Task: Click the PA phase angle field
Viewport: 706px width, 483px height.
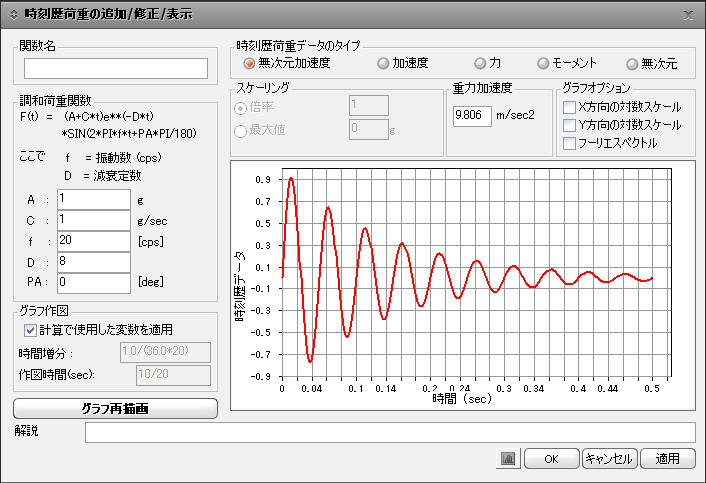Action: pos(94,283)
